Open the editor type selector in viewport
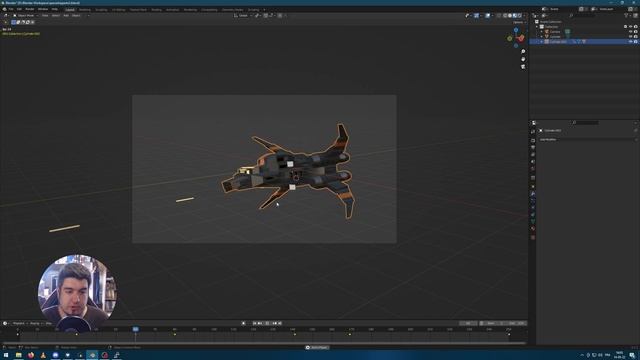The image size is (640, 360). click(x=6, y=16)
